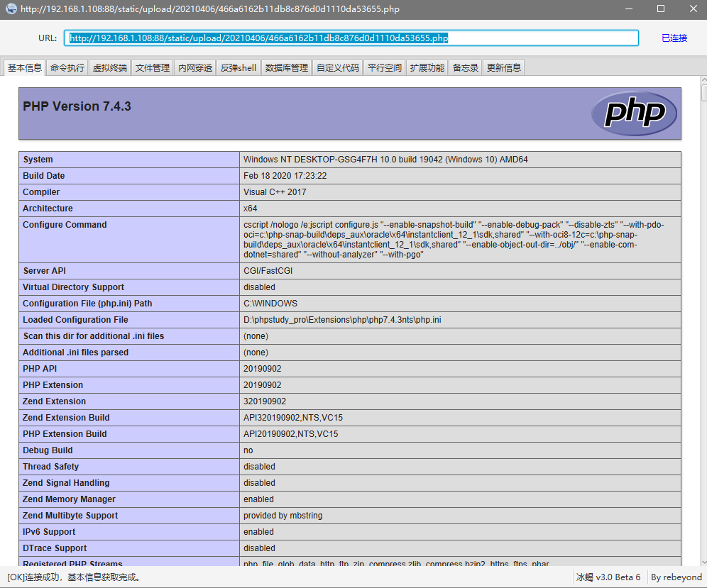The height and width of the screenshot is (588, 707).
Task: Show the 更新信息 tab
Action: pos(504,68)
